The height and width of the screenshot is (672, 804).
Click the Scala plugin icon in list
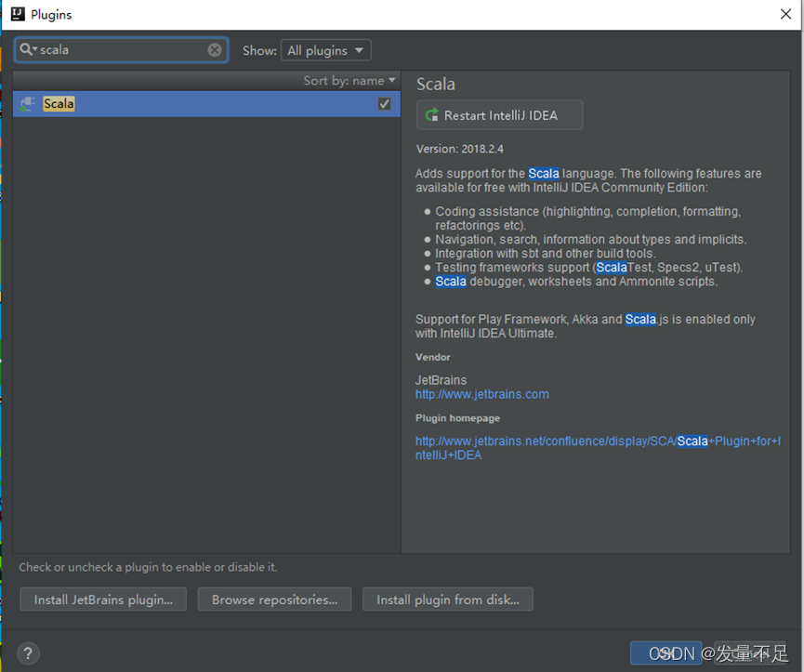[x=27, y=104]
